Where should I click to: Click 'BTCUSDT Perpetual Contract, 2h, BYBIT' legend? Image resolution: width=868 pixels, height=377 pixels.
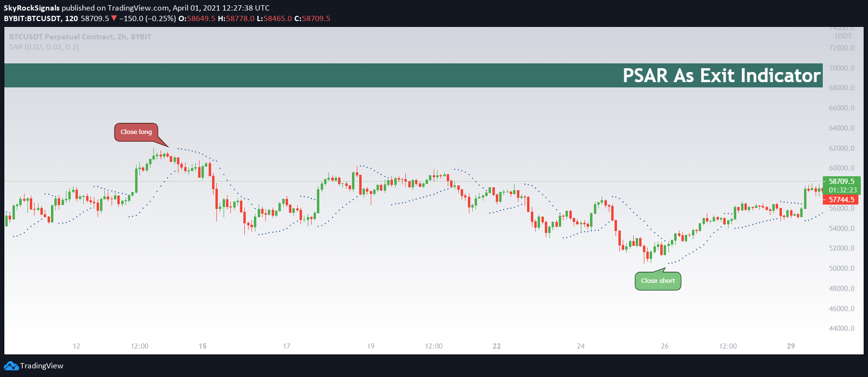pos(80,37)
